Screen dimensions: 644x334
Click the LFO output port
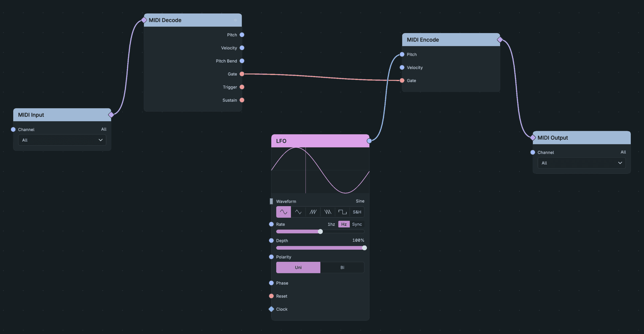click(x=369, y=141)
